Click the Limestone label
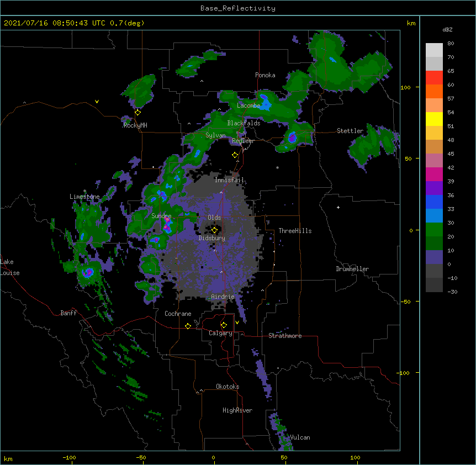476x465 pixels. pos(84,197)
